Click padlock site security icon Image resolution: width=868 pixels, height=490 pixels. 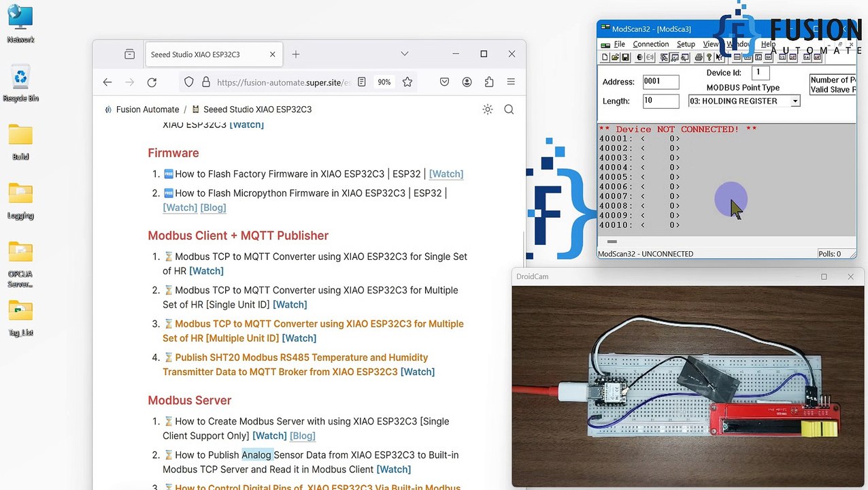click(206, 82)
